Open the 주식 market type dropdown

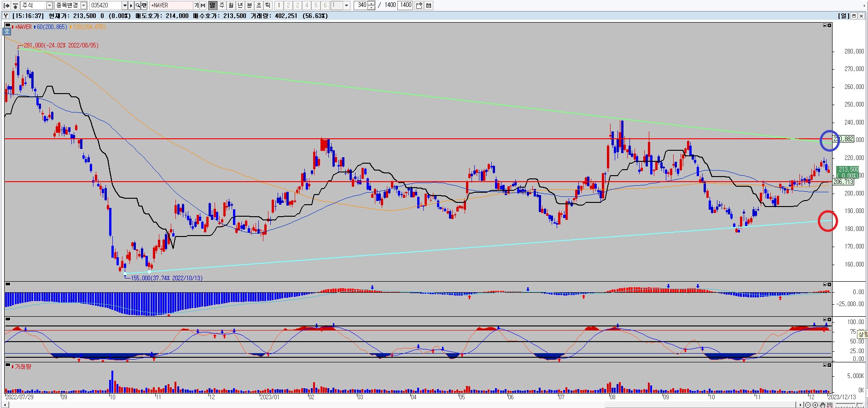[x=49, y=6]
